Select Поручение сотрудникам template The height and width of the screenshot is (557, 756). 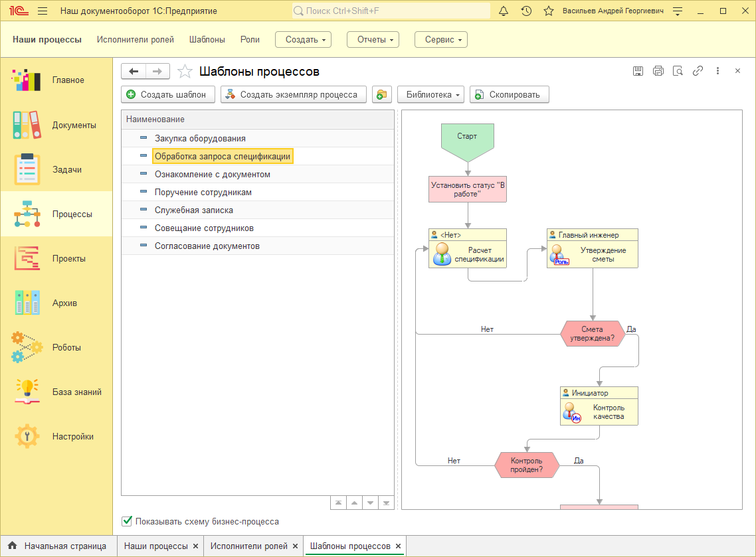(x=258, y=193)
